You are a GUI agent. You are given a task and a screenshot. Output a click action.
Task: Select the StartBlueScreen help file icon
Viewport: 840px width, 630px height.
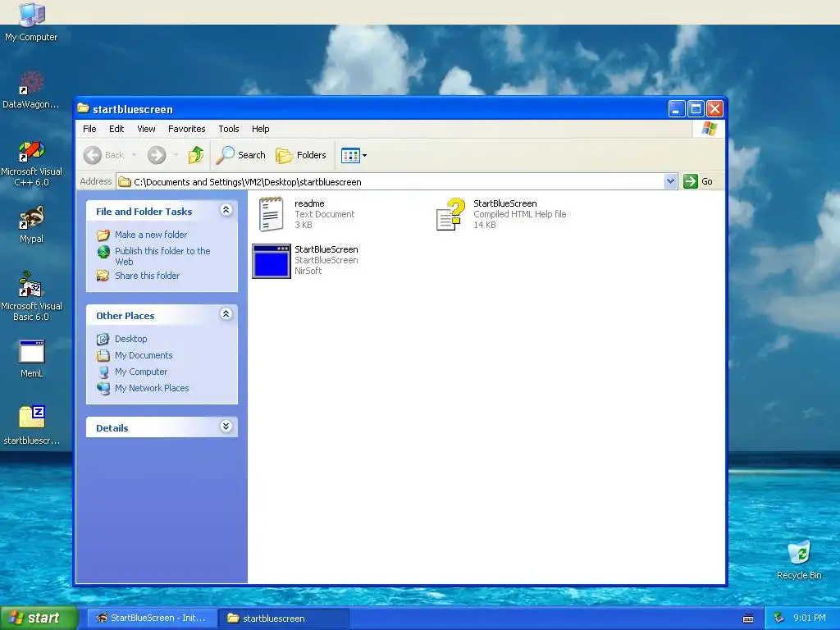point(450,214)
